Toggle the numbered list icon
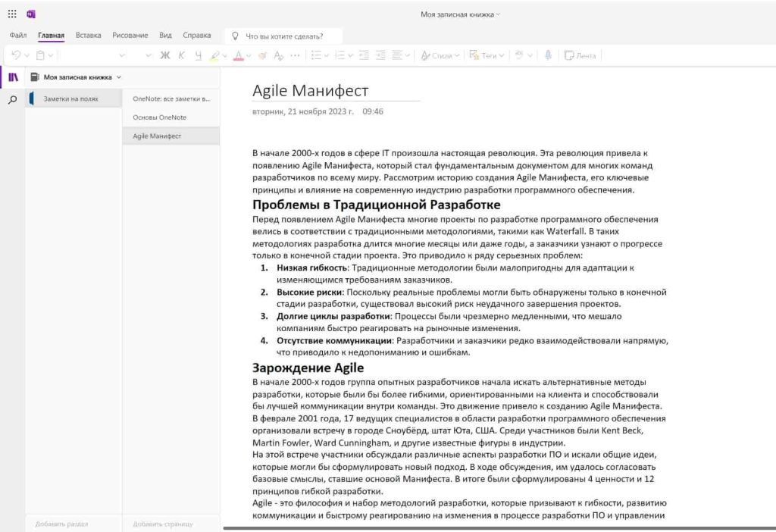 point(340,55)
